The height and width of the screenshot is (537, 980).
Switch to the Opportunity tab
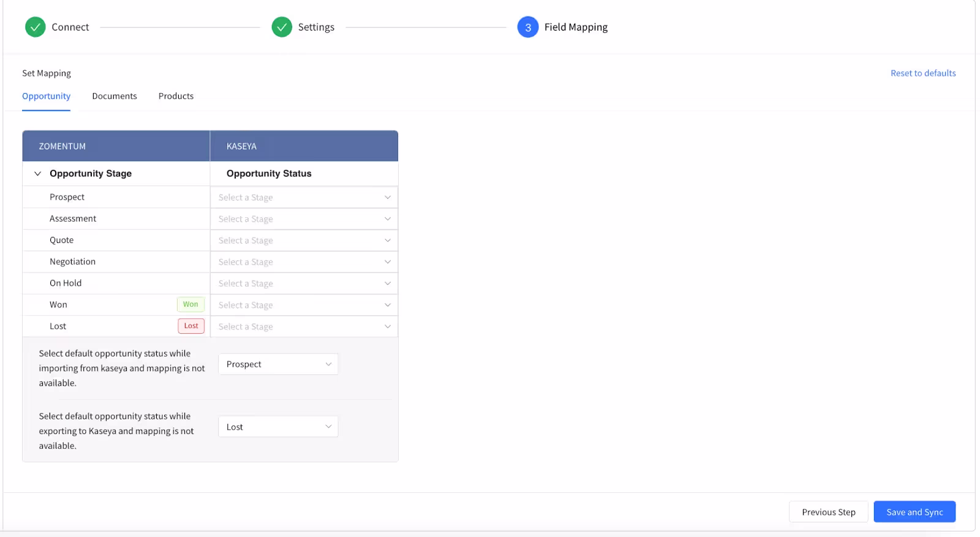(x=47, y=96)
